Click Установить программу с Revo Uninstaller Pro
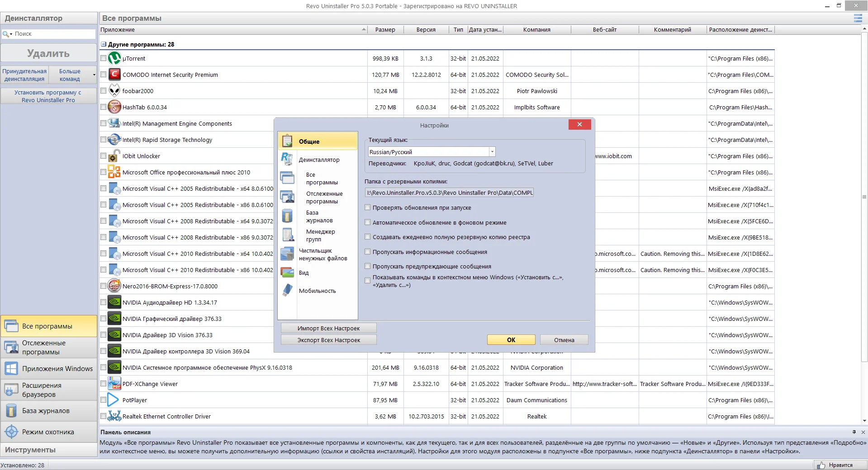The height and width of the screenshot is (470, 868). click(48, 96)
